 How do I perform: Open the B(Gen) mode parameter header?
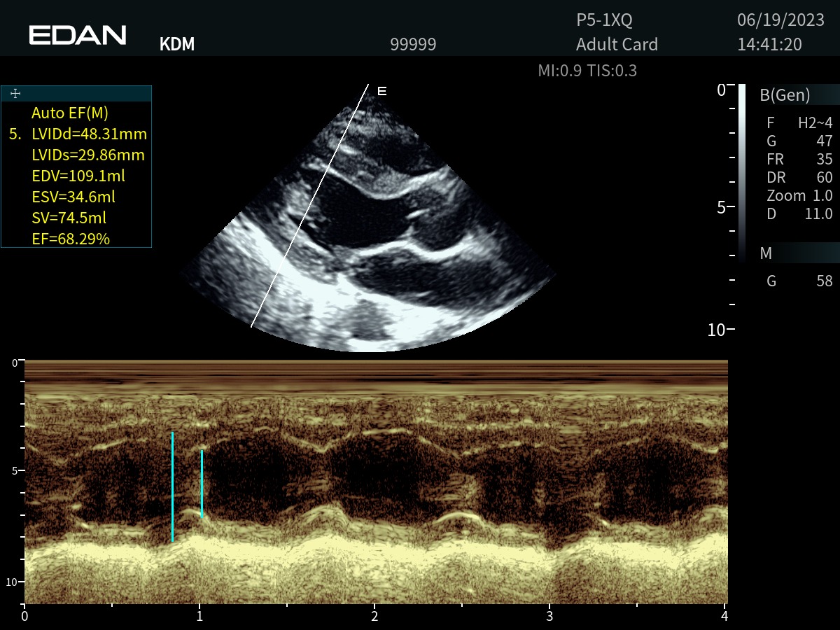coord(785,95)
